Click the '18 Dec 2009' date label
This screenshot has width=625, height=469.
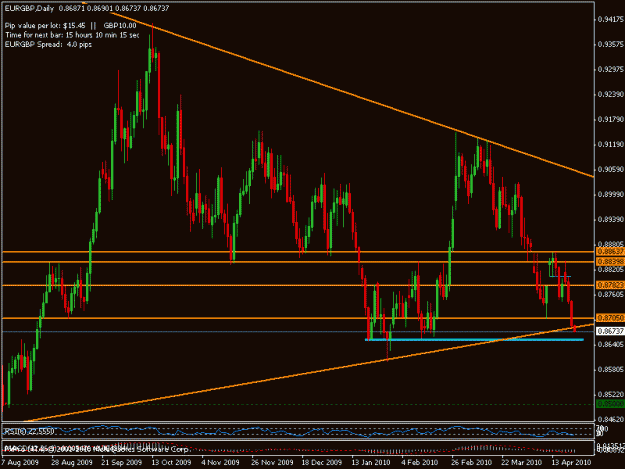[x=322, y=462]
